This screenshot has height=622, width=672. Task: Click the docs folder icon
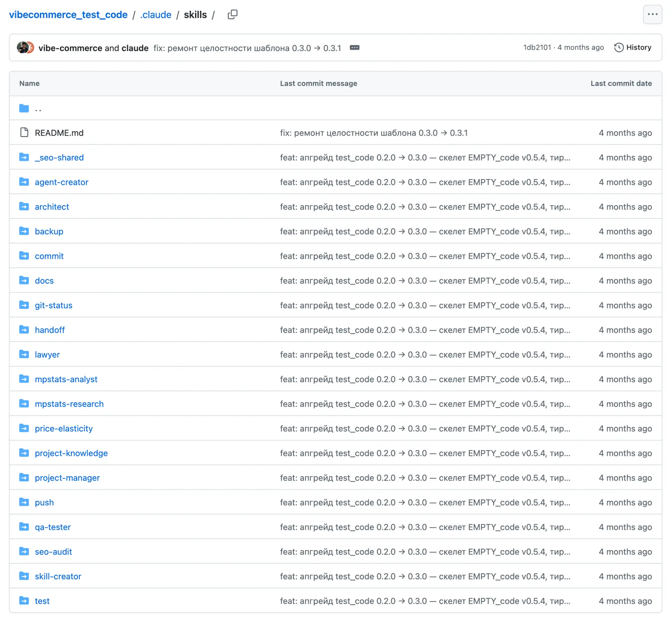24,280
